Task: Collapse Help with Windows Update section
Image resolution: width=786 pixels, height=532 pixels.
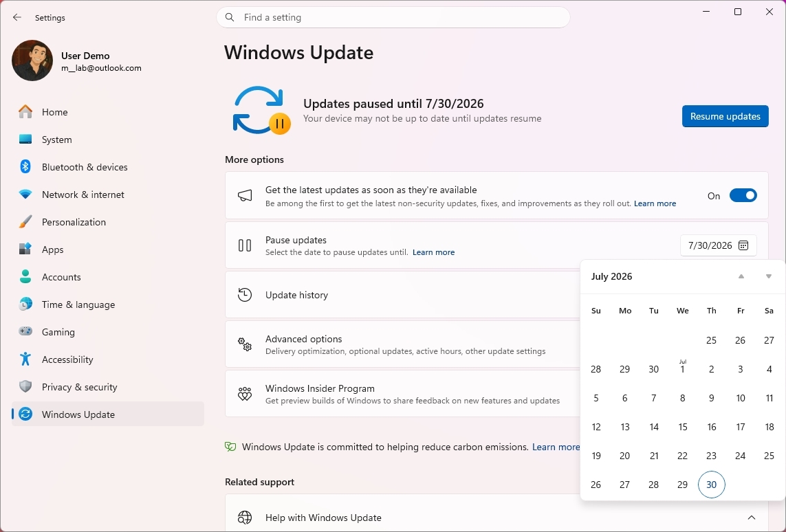Action: click(x=752, y=518)
